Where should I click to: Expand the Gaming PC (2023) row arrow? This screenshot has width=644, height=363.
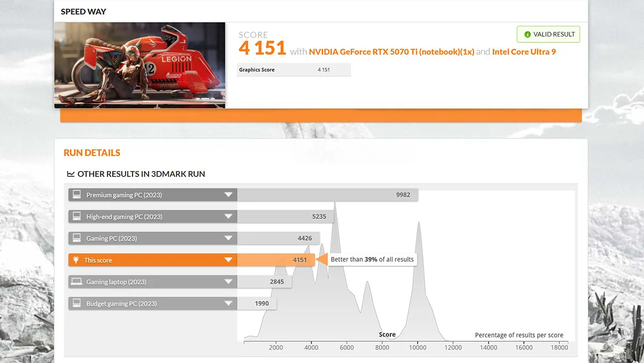click(x=229, y=238)
